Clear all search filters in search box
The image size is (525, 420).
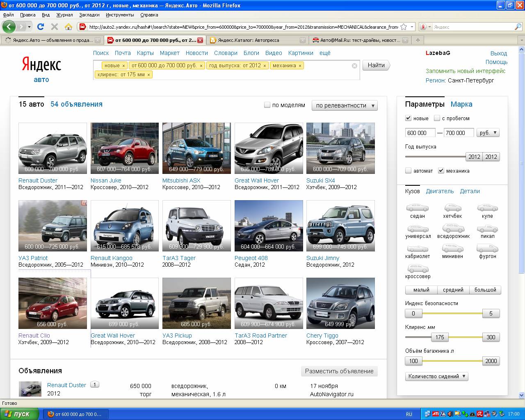[x=354, y=66]
